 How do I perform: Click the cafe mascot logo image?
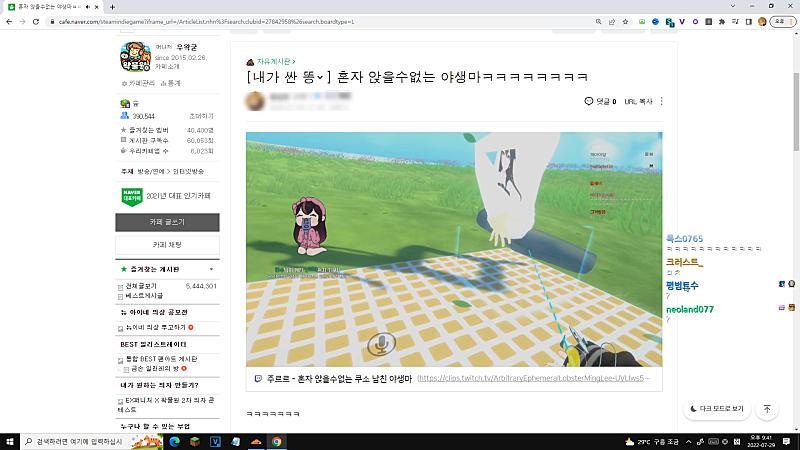135,57
